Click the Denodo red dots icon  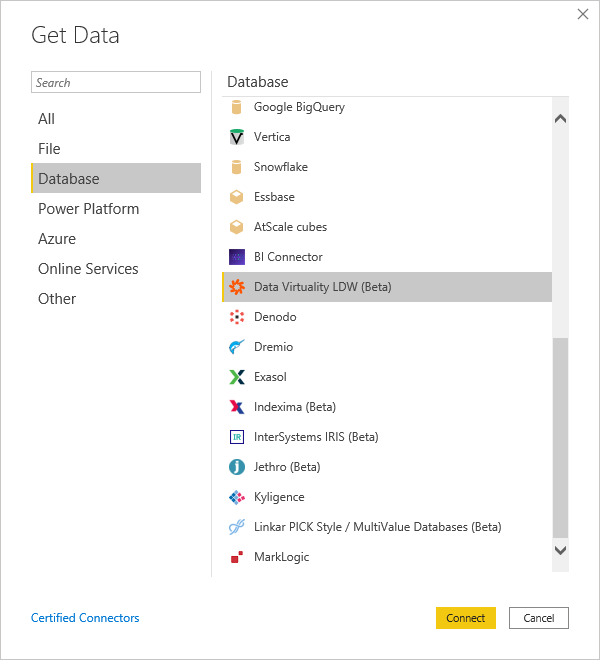tap(237, 317)
